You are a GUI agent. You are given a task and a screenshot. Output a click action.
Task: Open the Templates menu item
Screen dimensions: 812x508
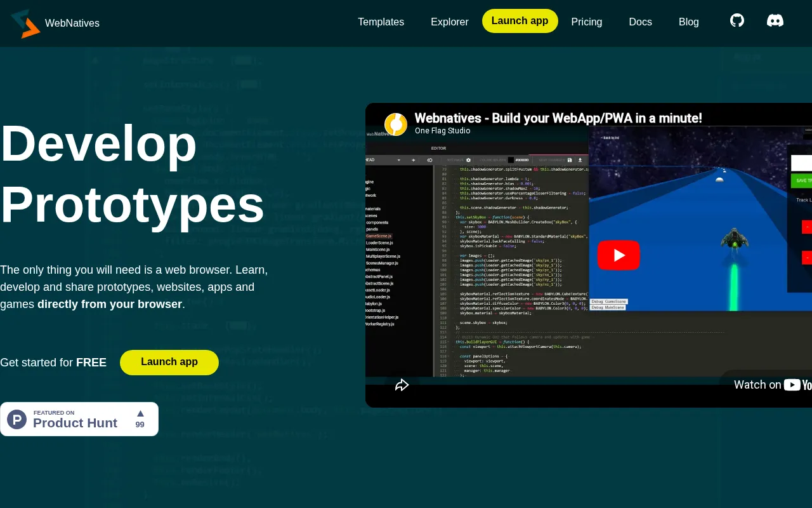[x=381, y=22]
